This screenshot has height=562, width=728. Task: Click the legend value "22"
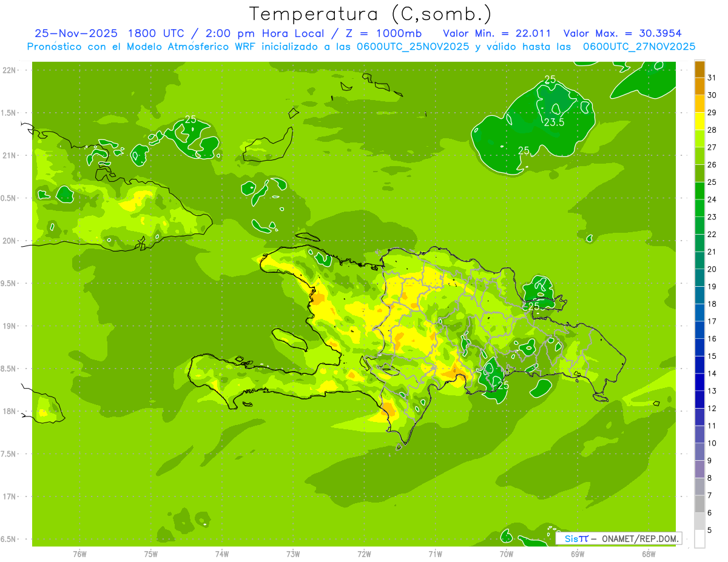(712, 234)
